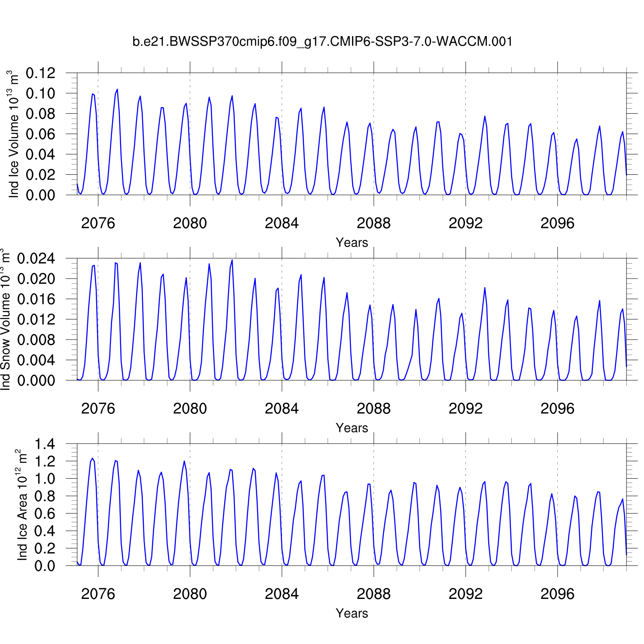Click 2088 tick label below ice area plot
644x644 pixels.
374,594
